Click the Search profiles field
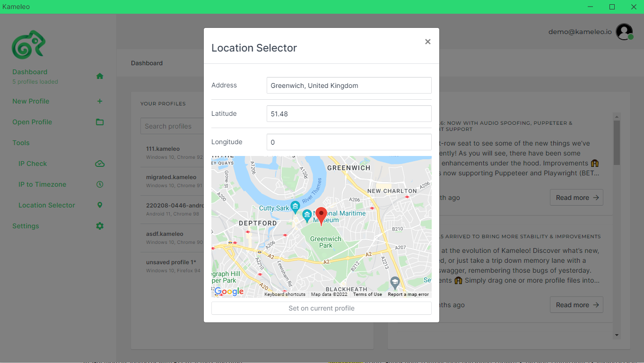The image size is (644, 363). tap(172, 126)
